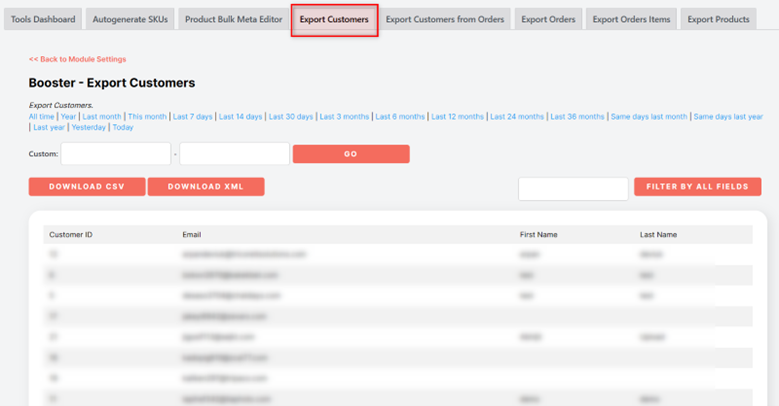This screenshot has width=779, height=406.
Task: Select Last 12 months range
Action: point(458,116)
